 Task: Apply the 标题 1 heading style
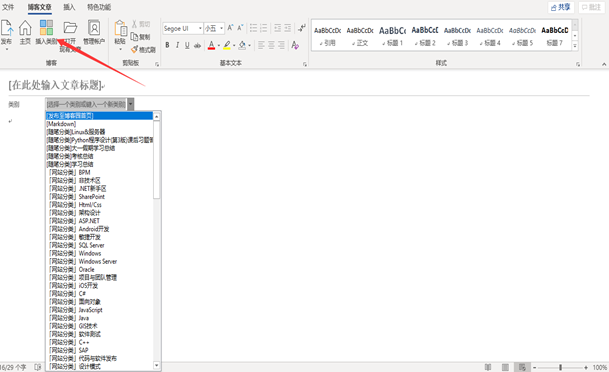(x=393, y=36)
